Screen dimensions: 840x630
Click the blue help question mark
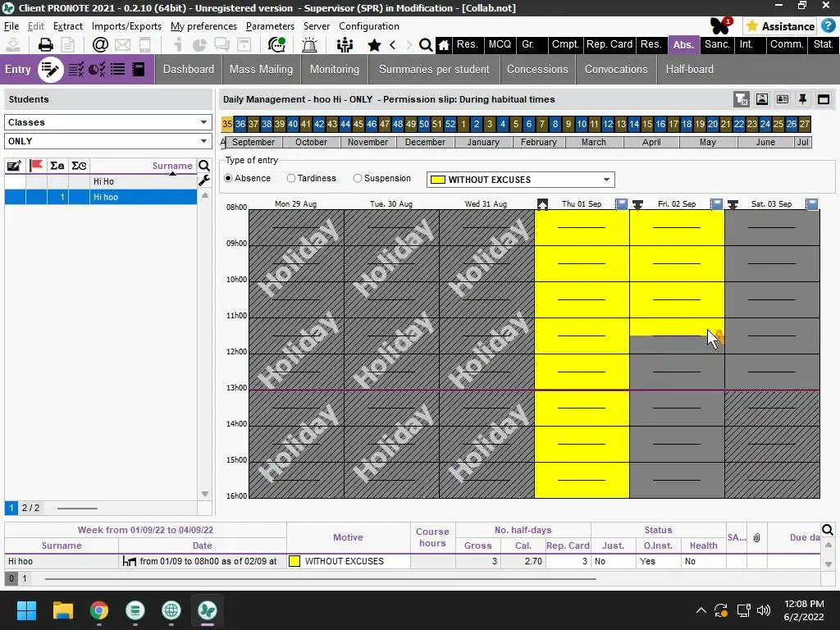pos(829,25)
